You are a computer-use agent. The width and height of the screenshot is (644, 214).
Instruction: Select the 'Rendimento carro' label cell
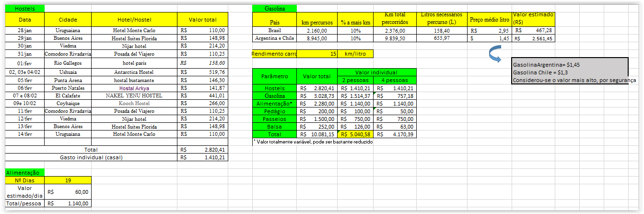click(274, 54)
